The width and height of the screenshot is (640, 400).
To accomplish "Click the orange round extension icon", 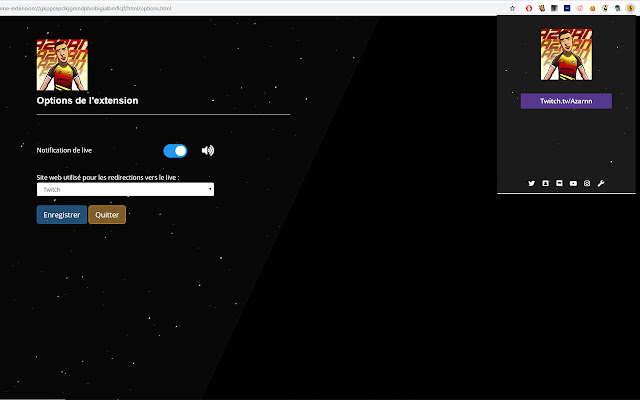I will pos(592,8).
